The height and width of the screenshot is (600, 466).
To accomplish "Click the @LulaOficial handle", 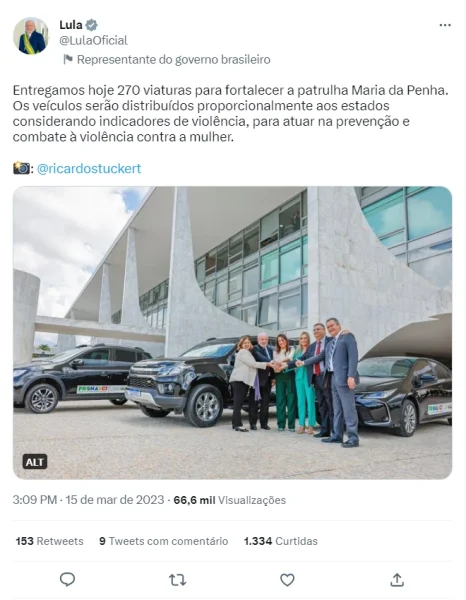I will (x=93, y=41).
